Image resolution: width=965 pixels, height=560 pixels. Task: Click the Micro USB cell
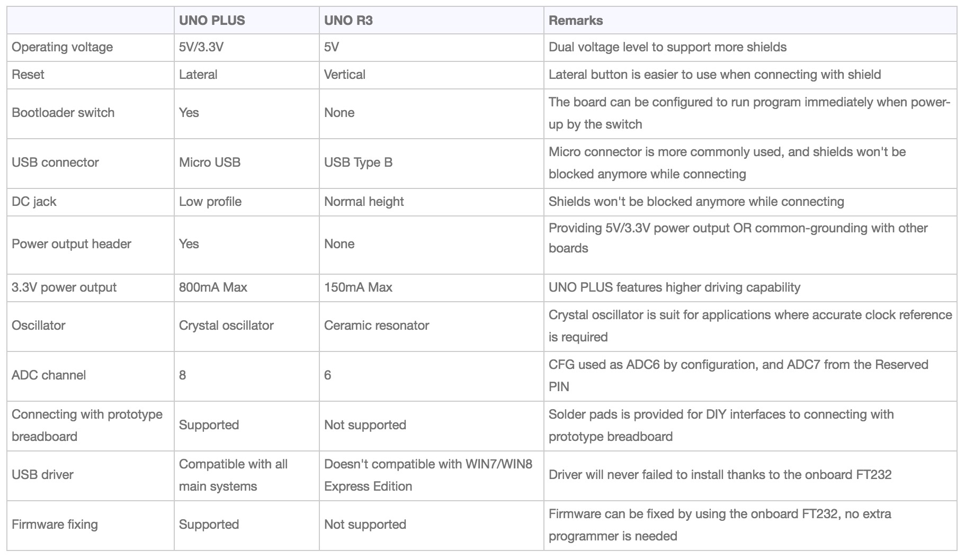coord(210,162)
